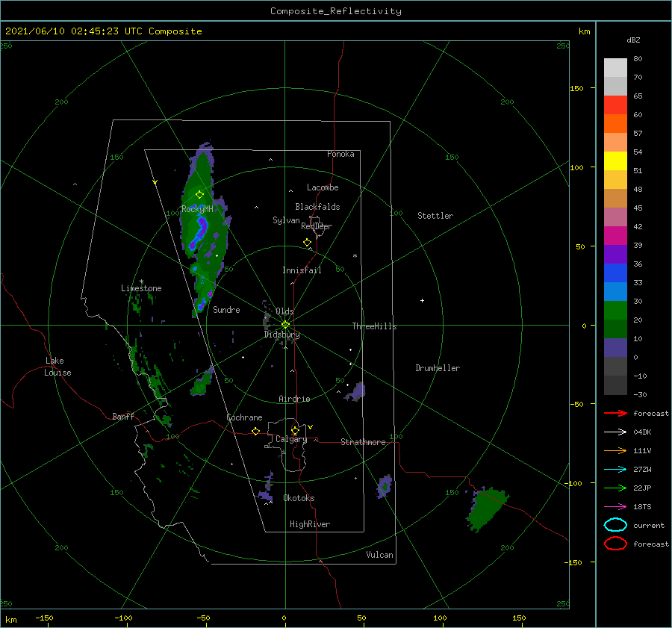Click the RedDeer city label
The width and height of the screenshot is (672, 628).
click(x=317, y=226)
